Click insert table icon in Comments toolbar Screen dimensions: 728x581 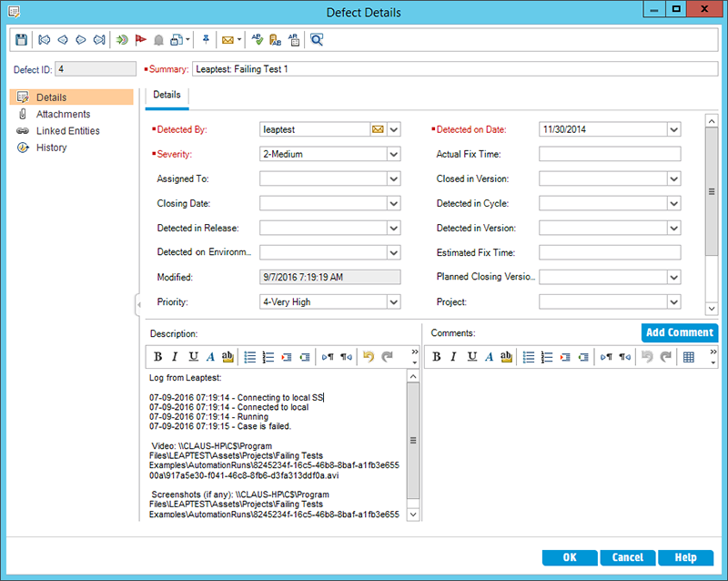click(x=689, y=357)
